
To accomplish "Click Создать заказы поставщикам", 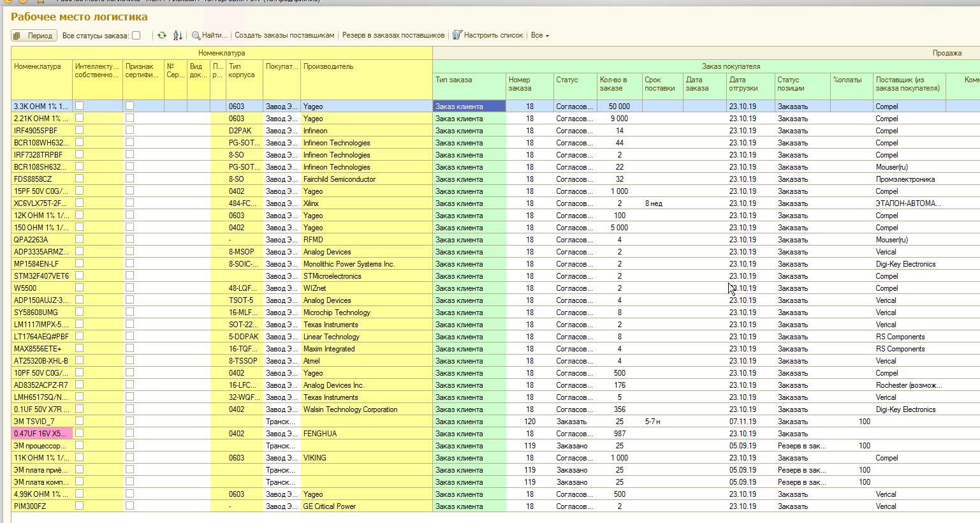I will pyautogui.click(x=284, y=36).
